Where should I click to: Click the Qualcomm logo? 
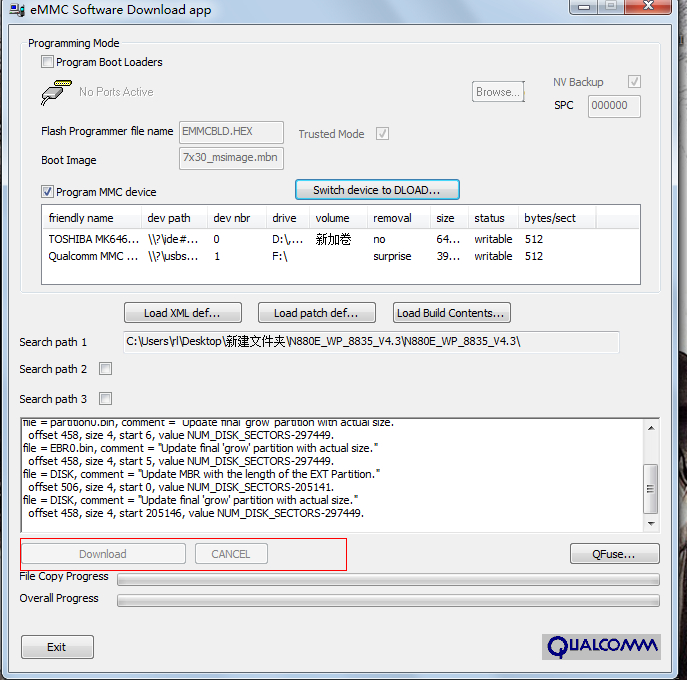pyautogui.click(x=601, y=647)
